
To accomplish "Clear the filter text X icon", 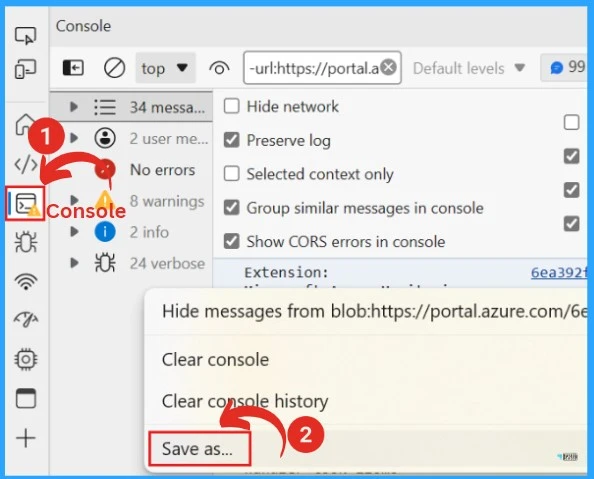I will [x=389, y=68].
